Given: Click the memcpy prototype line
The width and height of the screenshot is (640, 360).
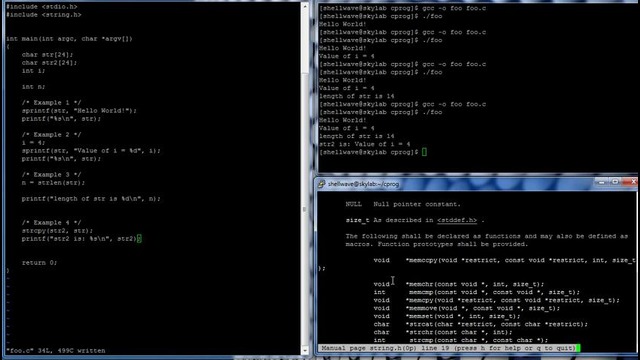Looking at the screenshot, I should 496,300.
